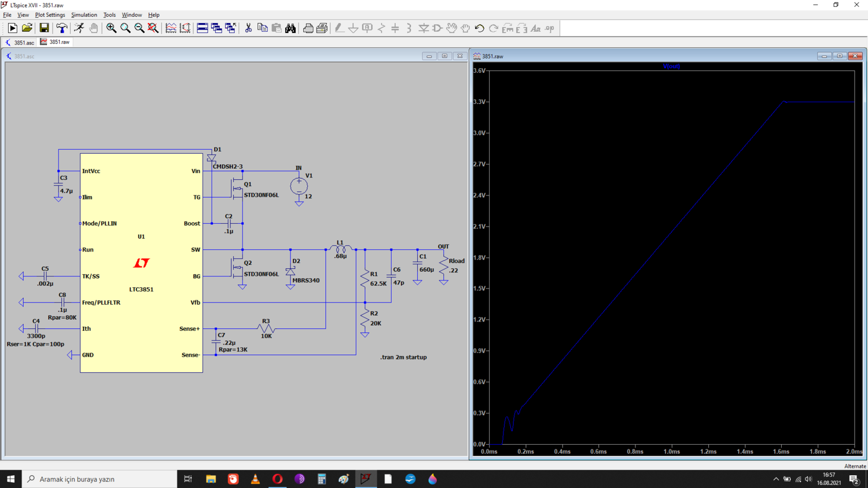Click the 1.0ms horizontal axis label
This screenshot has height=488, width=868.
coord(672,452)
